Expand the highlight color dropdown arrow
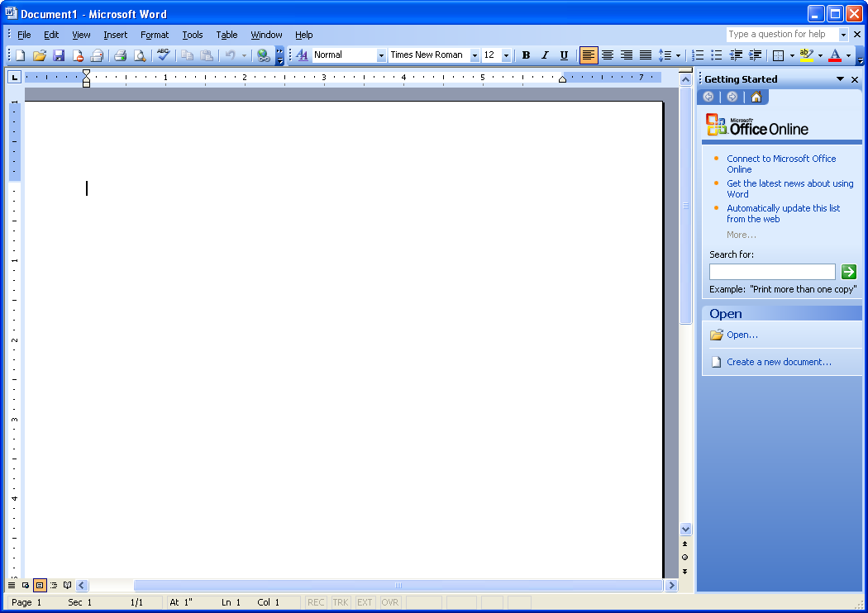The image size is (868, 613). 820,55
